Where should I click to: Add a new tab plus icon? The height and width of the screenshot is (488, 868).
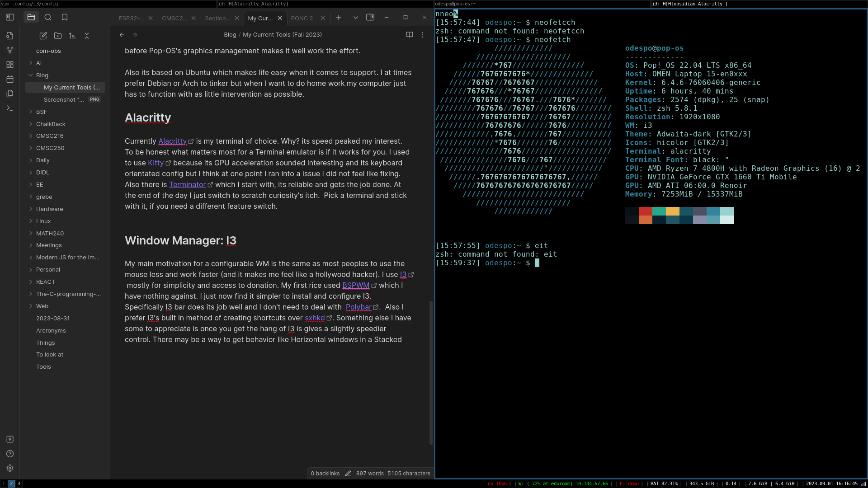339,18
